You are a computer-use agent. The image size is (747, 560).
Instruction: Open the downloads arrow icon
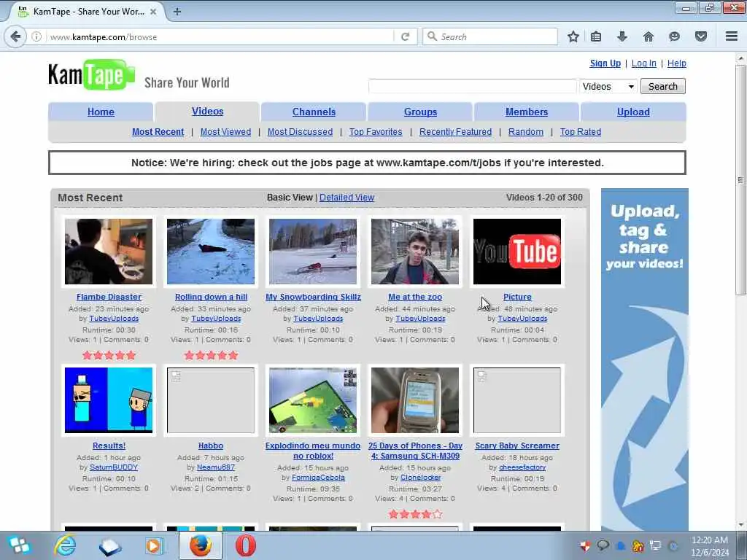pos(622,36)
